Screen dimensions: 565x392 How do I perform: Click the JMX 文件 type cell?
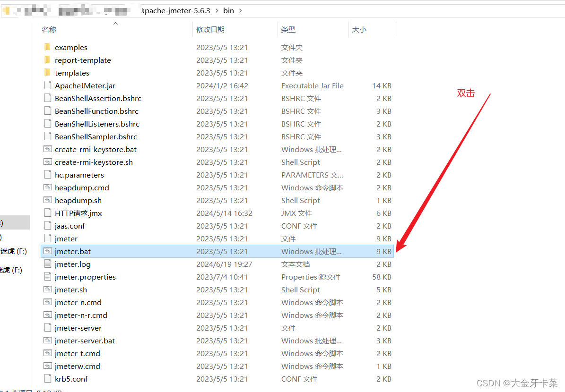pos(296,213)
